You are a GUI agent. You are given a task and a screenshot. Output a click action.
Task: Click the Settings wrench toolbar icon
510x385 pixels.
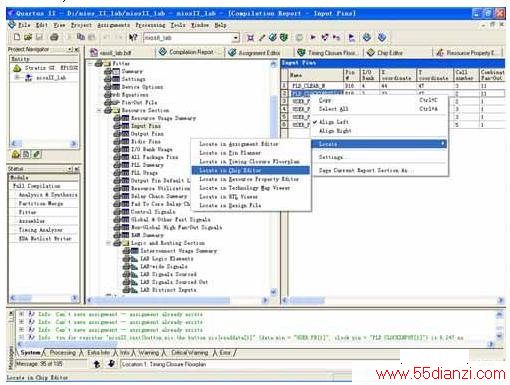click(262, 37)
